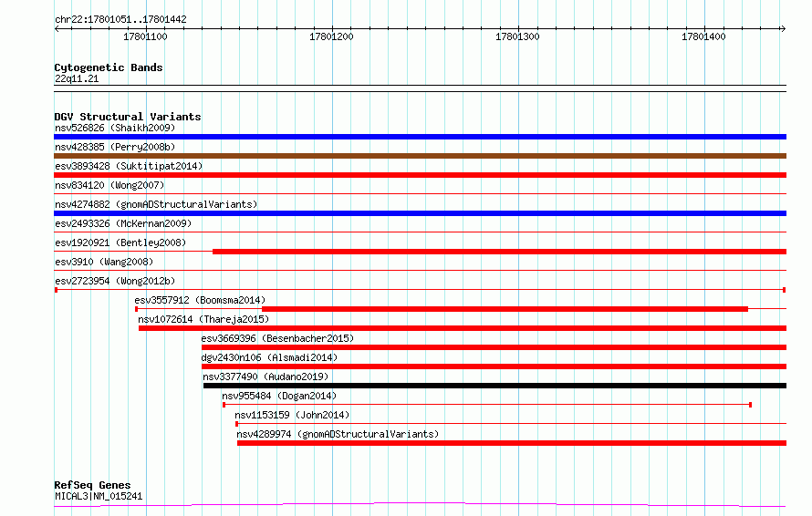Click the esv2723954 (Wong2012b) label

115,281
